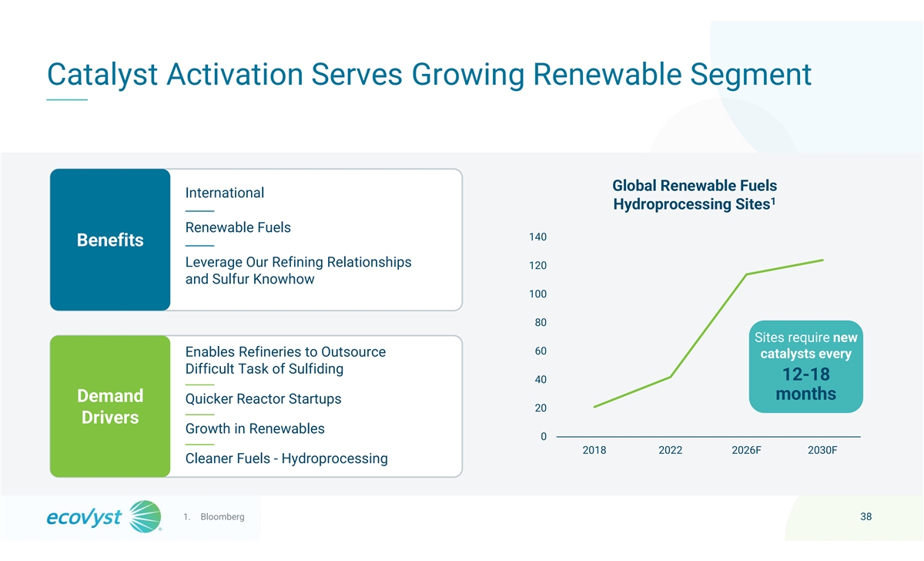Screen dimensions: 924x561
Task: Select Cleaner Fuels - Hydroprocessing text
Action: [x=286, y=459]
